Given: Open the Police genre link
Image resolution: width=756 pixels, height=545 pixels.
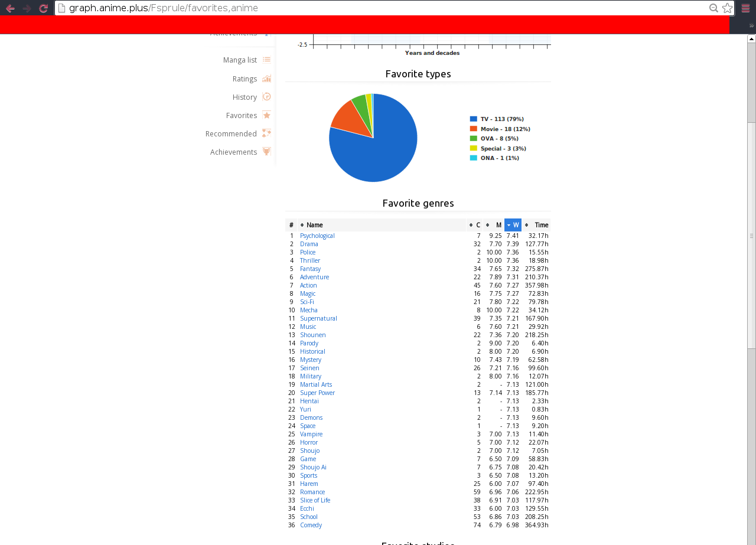Looking at the screenshot, I should click(308, 253).
